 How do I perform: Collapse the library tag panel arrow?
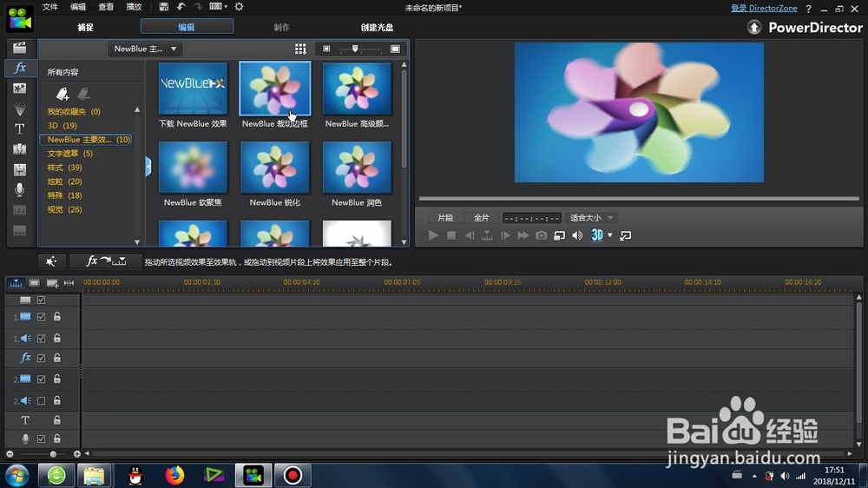[148, 167]
